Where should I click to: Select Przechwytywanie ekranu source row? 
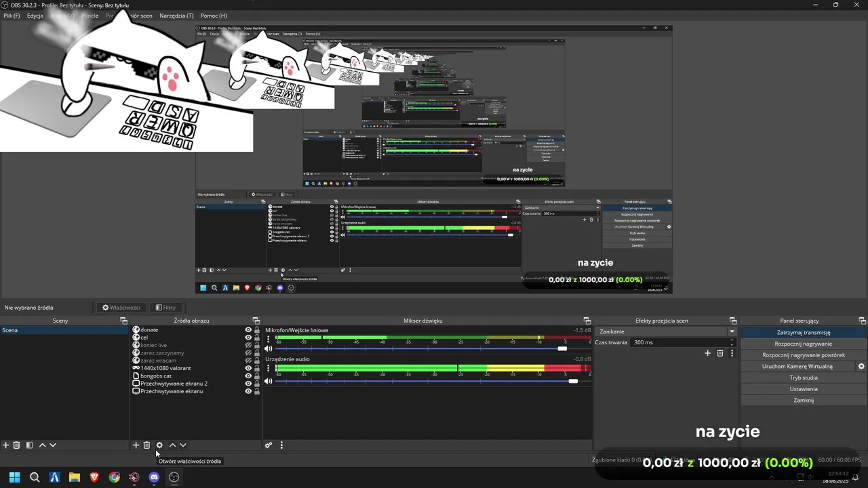tap(197, 391)
